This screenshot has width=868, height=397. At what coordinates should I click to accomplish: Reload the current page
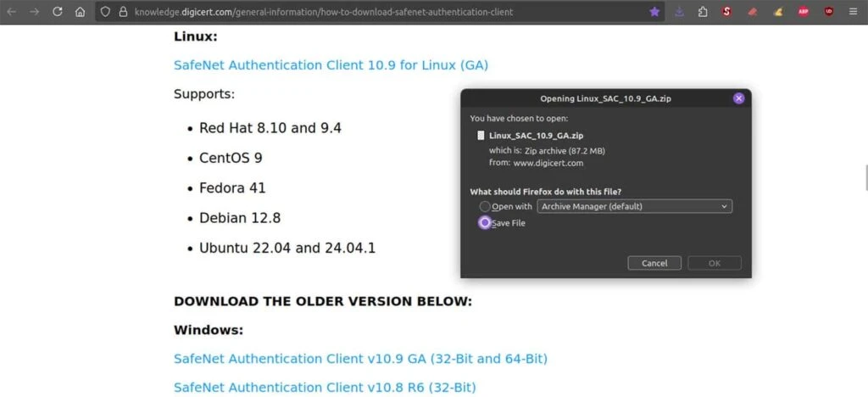click(x=57, y=12)
